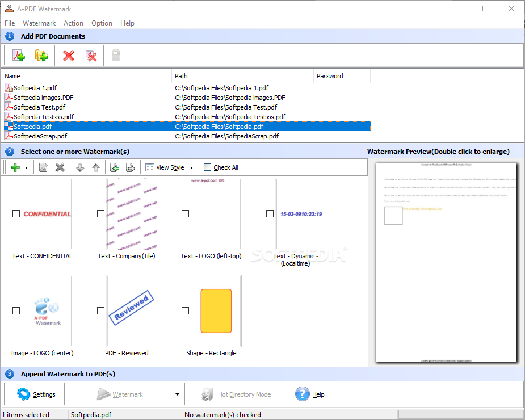Screen dimensions: 525x420
Task: Open the Action menu
Action: tap(73, 23)
